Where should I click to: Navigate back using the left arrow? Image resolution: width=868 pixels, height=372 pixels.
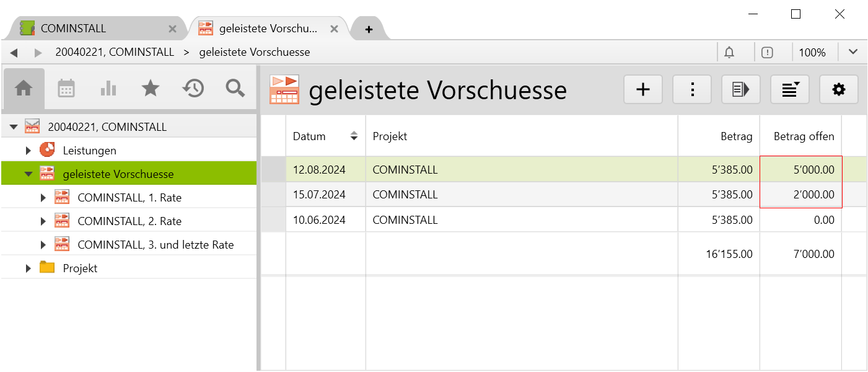[x=14, y=53]
